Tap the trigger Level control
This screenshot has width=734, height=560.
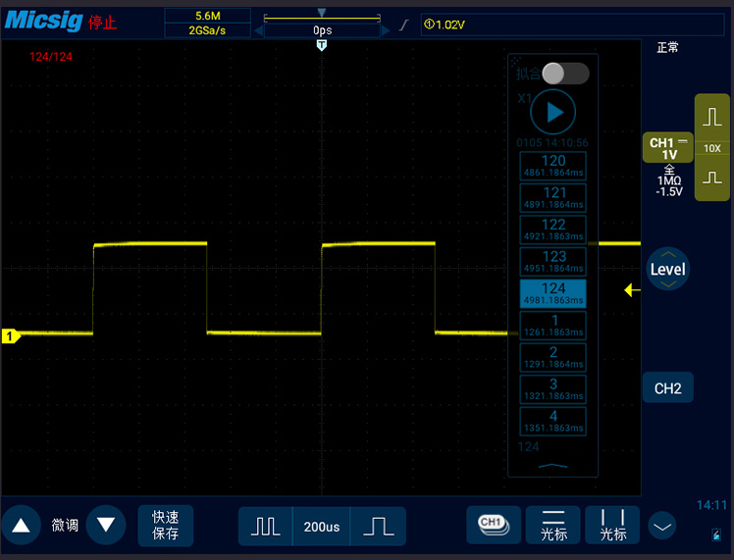pos(668,269)
